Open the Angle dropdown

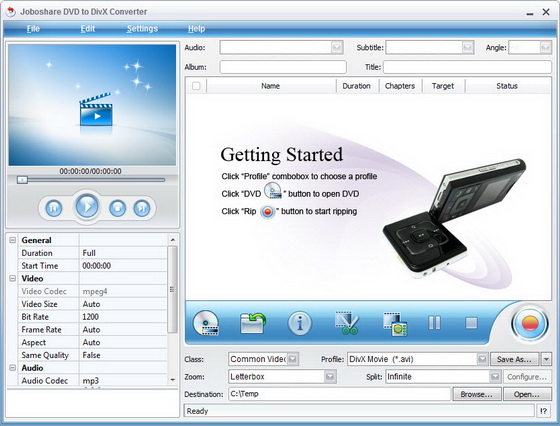pyautogui.click(x=545, y=47)
